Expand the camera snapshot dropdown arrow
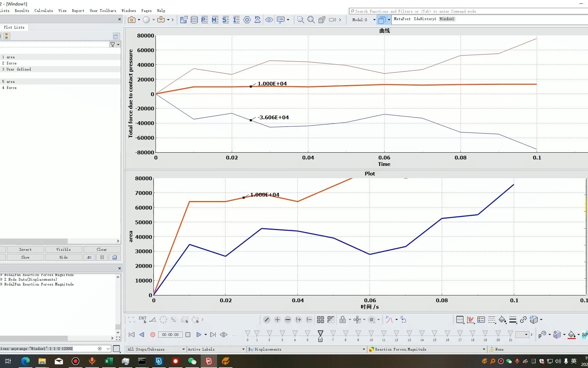Viewport: 588px width, 368px height. pos(139,20)
